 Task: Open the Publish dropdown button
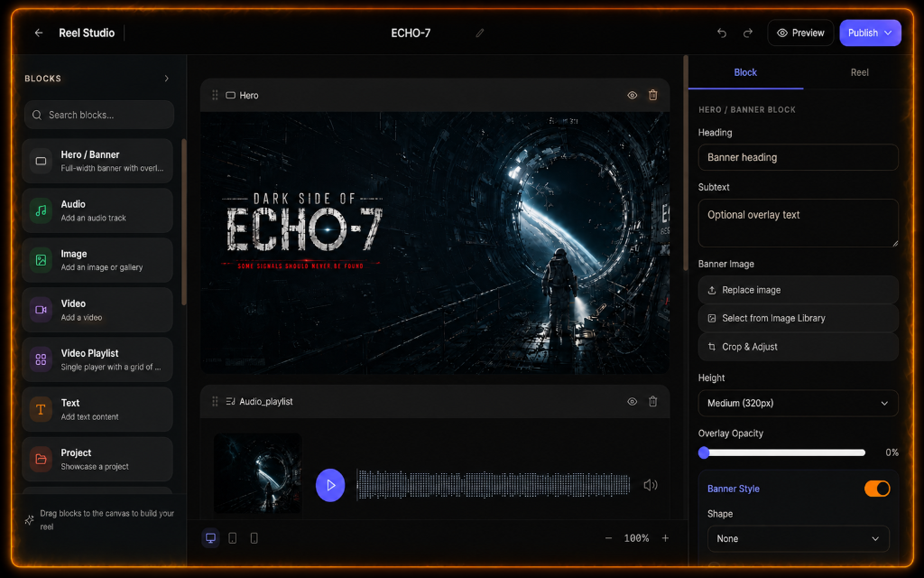coord(870,33)
